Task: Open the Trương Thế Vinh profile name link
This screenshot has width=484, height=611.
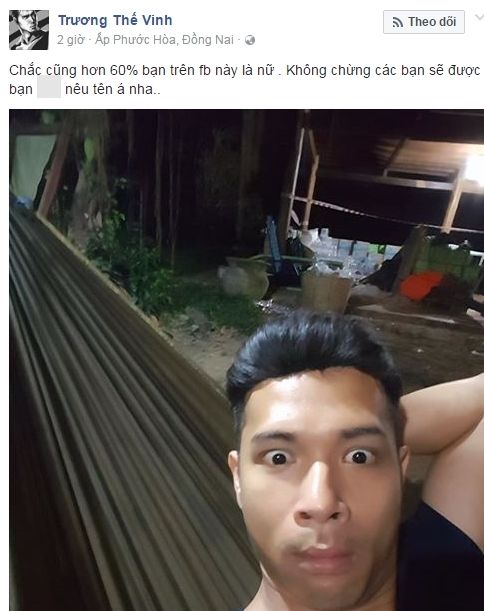Action: tap(115, 20)
